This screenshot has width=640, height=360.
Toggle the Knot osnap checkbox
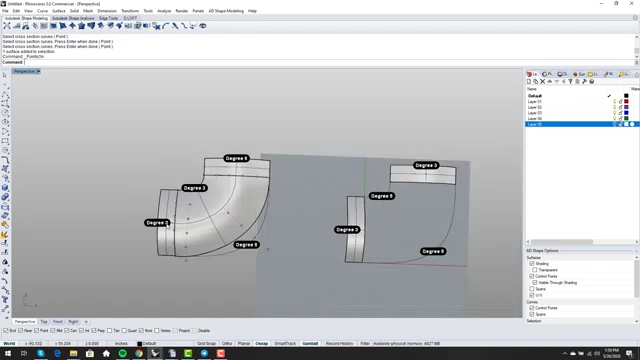[x=141, y=331]
